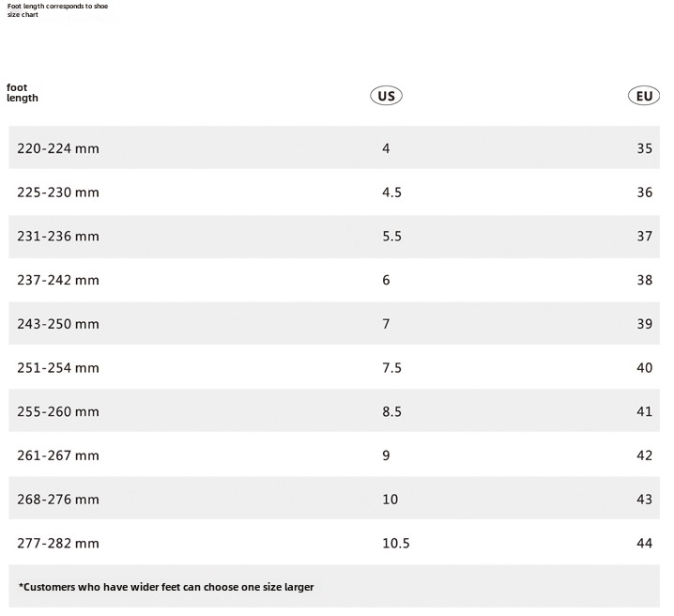Select the 225-230 mm foot length cell
This screenshot has height=616, width=674.
coord(58,192)
